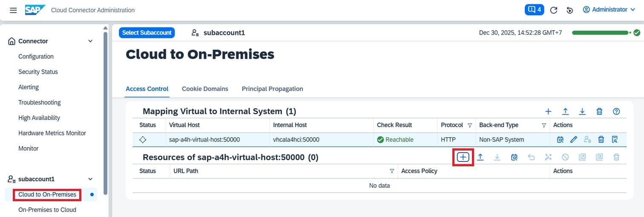This screenshot has width=644, height=217.
Task: Open the Administrator user dropdown
Action: (609, 10)
